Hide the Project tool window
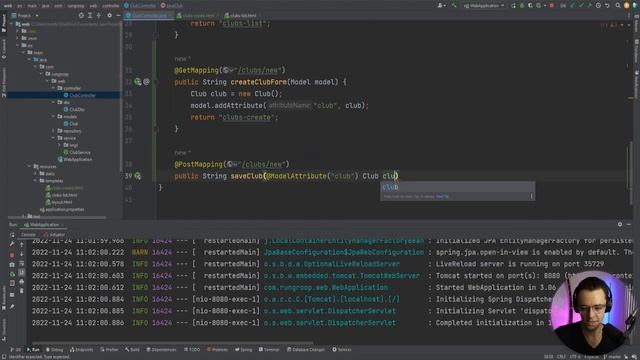 click(118, 16)
